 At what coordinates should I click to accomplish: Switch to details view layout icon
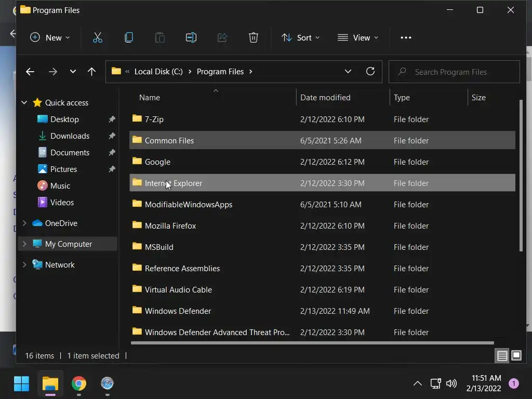(x=502, y=355)
